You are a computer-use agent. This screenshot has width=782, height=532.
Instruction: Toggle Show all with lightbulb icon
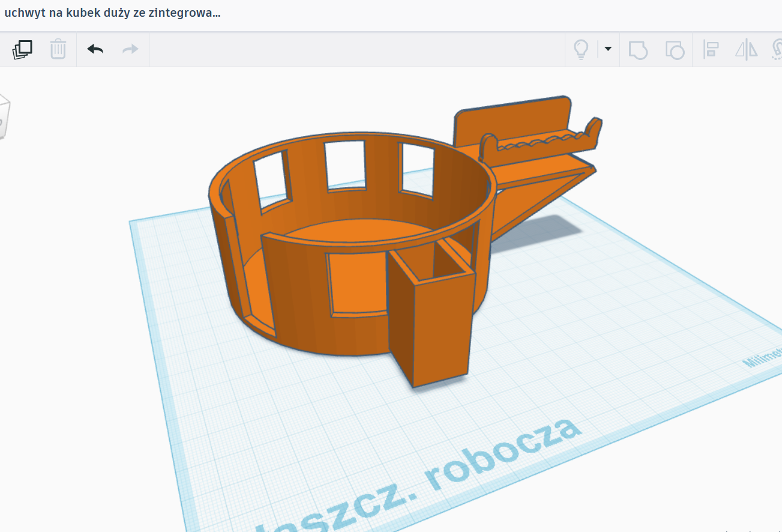[581, 49]
